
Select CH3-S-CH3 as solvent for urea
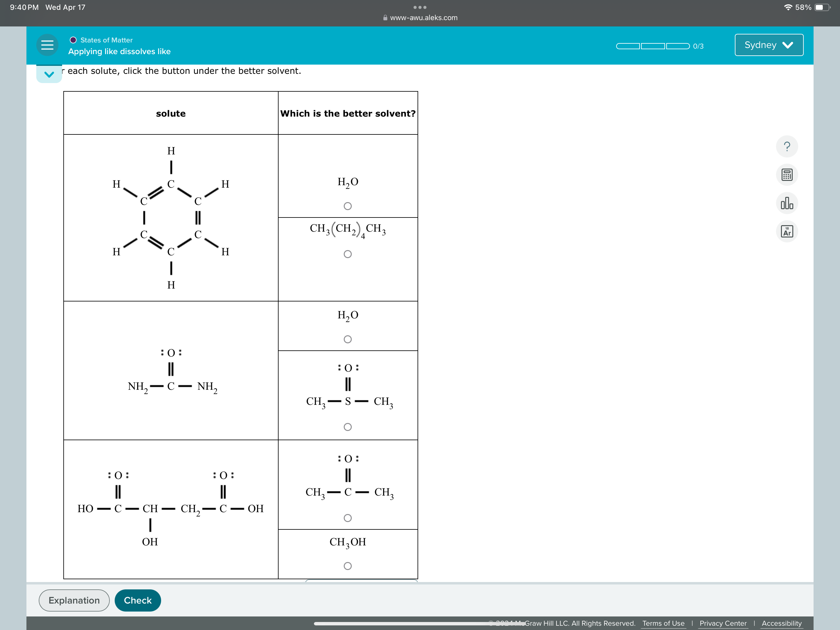[x=348, y=427]
